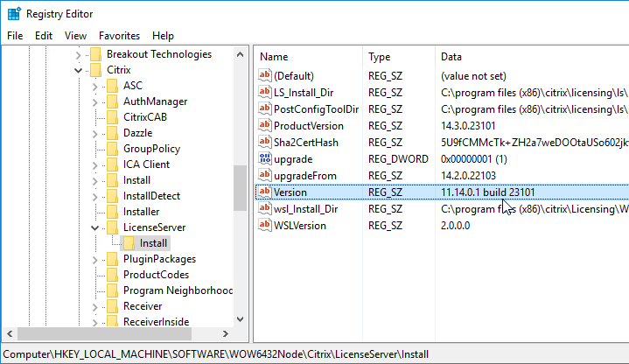Click the data value 0x00000001 (1)
Screen dimensions: 629x364
click(474, 159)
